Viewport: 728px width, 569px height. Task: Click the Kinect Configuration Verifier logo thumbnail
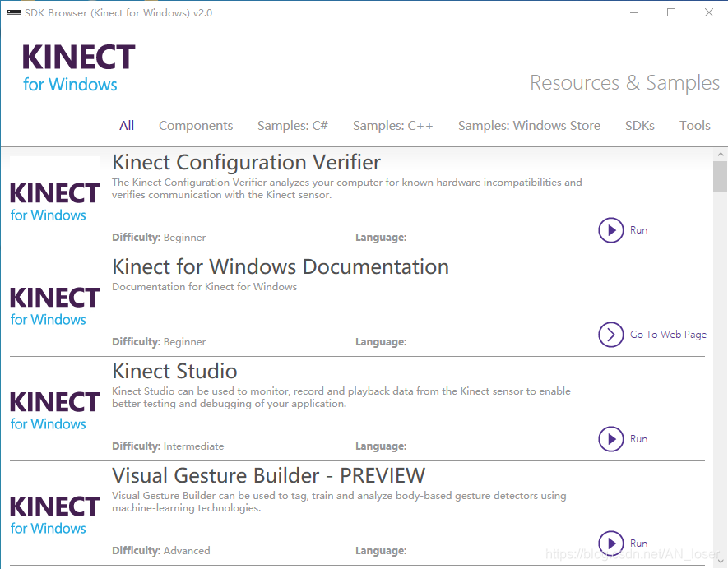pos(54,201)
